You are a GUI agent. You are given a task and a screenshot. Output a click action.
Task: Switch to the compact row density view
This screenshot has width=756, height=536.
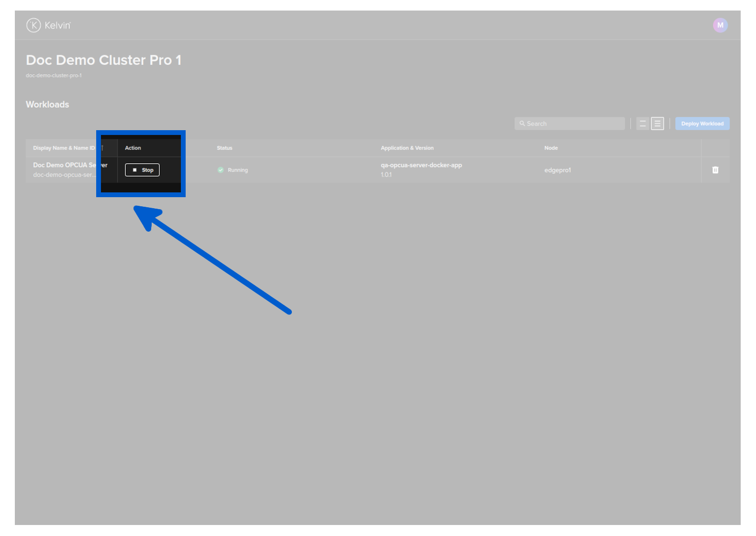coord(643,123)
